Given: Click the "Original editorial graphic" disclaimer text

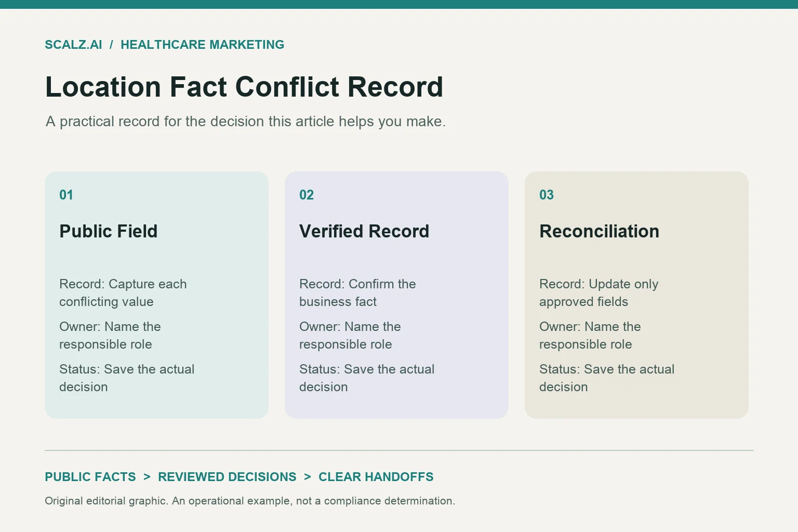Looking at the screenshot, I should click(250, 501).
